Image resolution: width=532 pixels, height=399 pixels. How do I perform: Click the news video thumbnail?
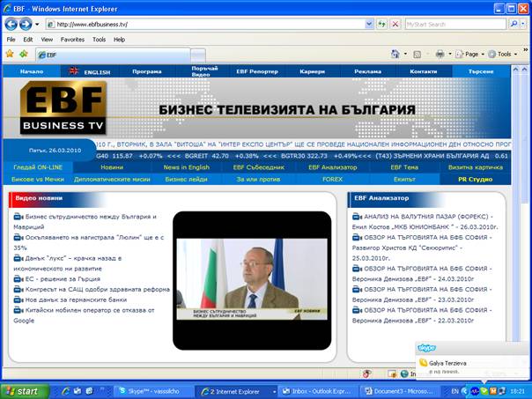251,277
